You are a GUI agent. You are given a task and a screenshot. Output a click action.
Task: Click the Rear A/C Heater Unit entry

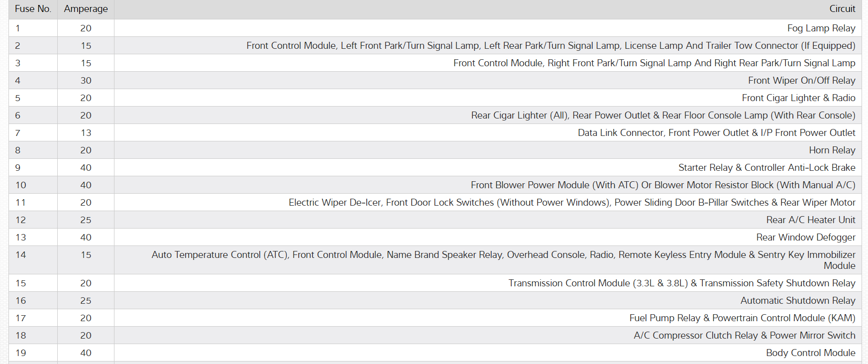810,220
